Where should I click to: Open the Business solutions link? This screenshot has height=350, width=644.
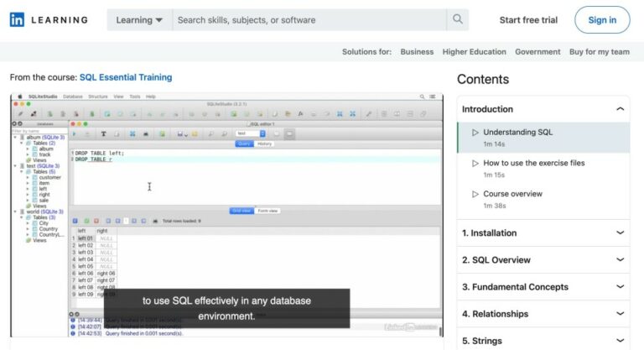(417, 52)
